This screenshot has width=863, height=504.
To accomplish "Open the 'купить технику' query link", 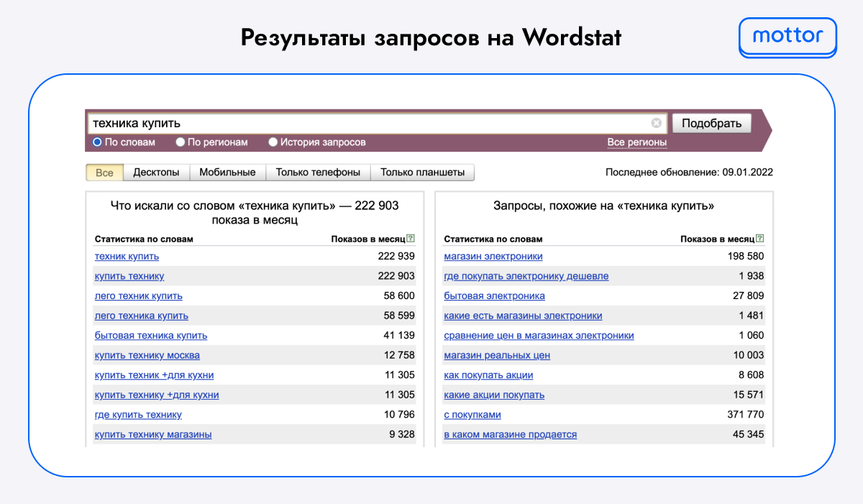I will click(129, 276).
